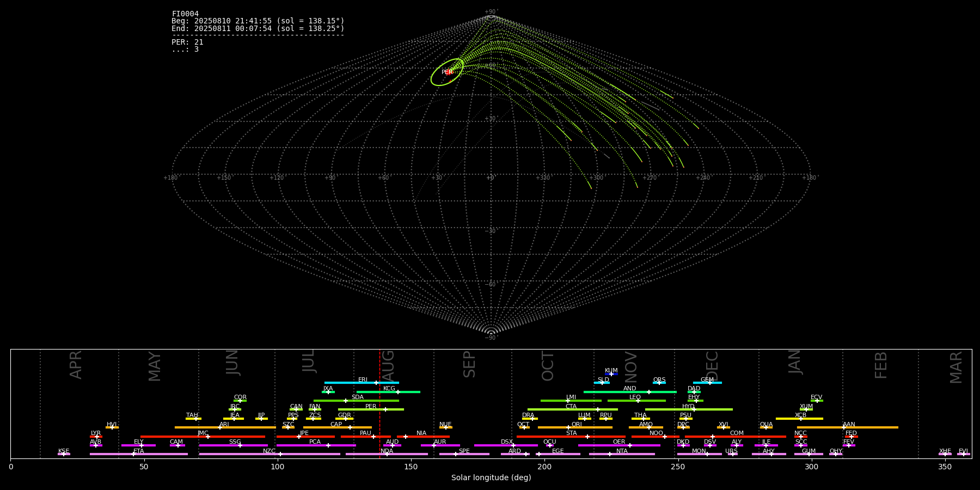
Task: Click the APR month label in timeline
Action: tap(76, 365)
